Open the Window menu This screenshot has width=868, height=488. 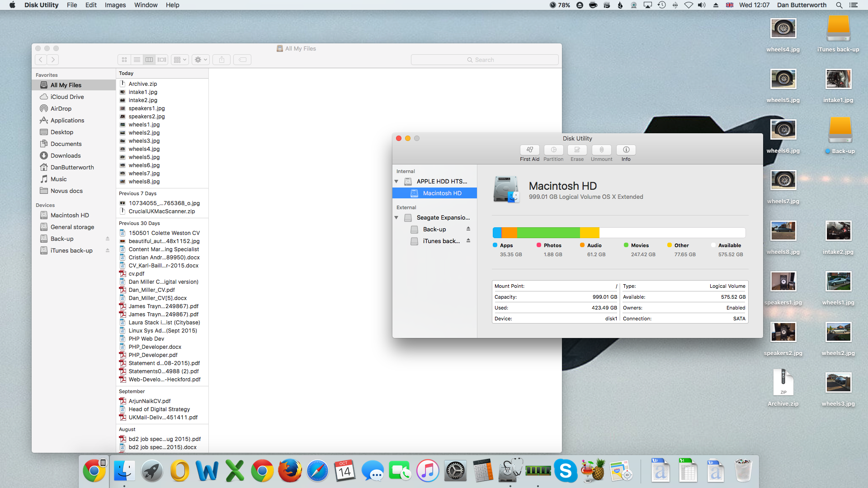146,5
